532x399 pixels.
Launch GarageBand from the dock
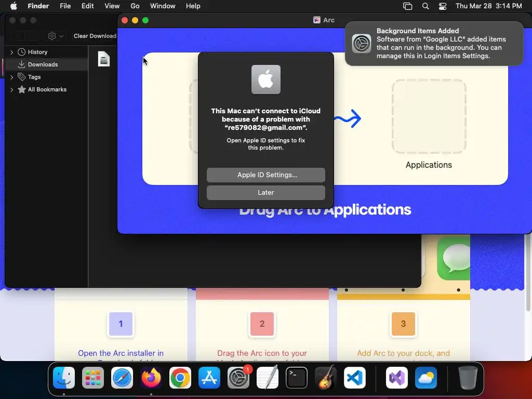tap(326, 378)
